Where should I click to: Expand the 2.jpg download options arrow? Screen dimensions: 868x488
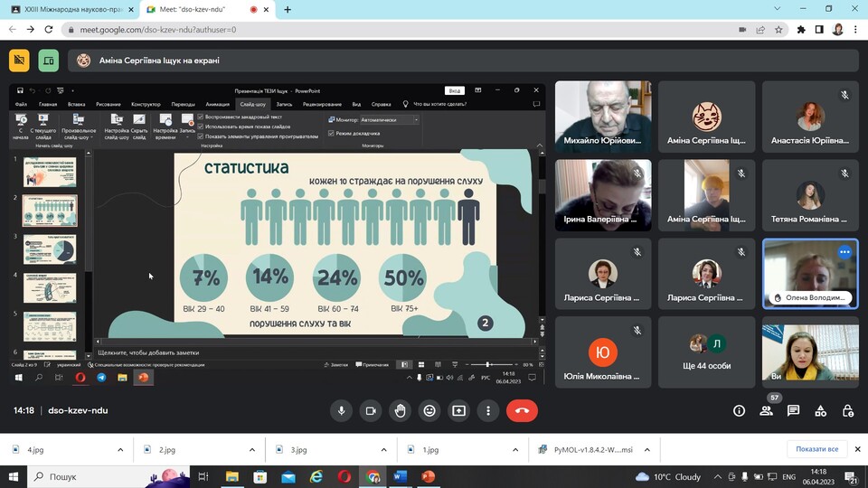pos(252,449)
